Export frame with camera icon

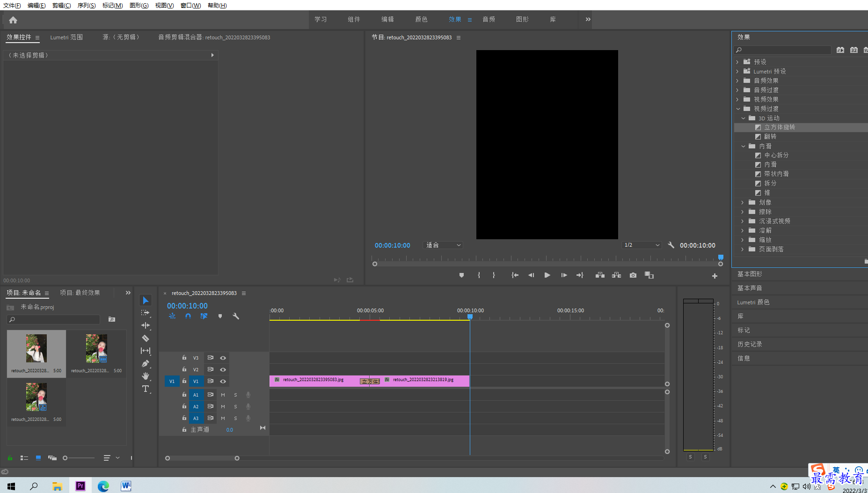pos(633,275)
